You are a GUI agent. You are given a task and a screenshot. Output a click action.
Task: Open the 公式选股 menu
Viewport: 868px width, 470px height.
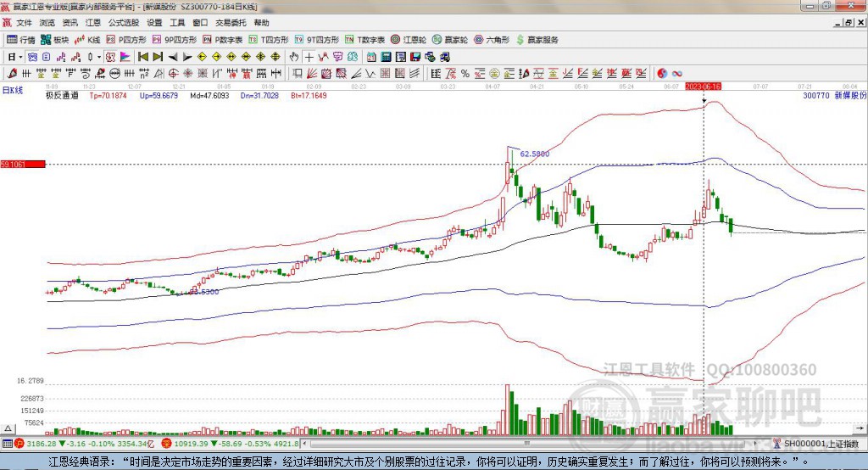[124, 23]
